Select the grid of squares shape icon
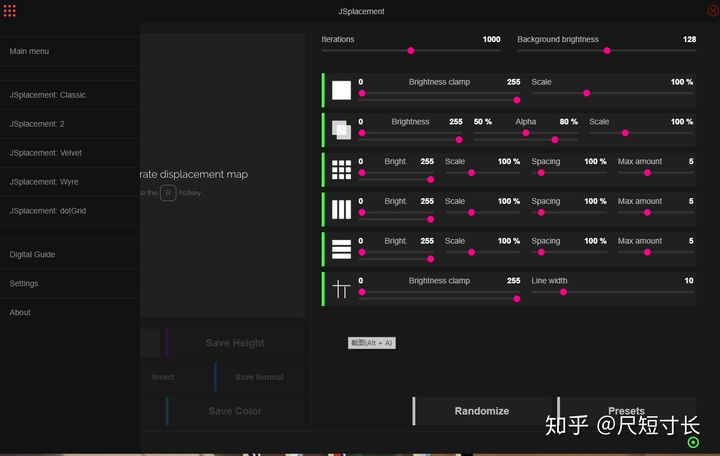This screenshot has height=456, width=720. click(341, 170)
